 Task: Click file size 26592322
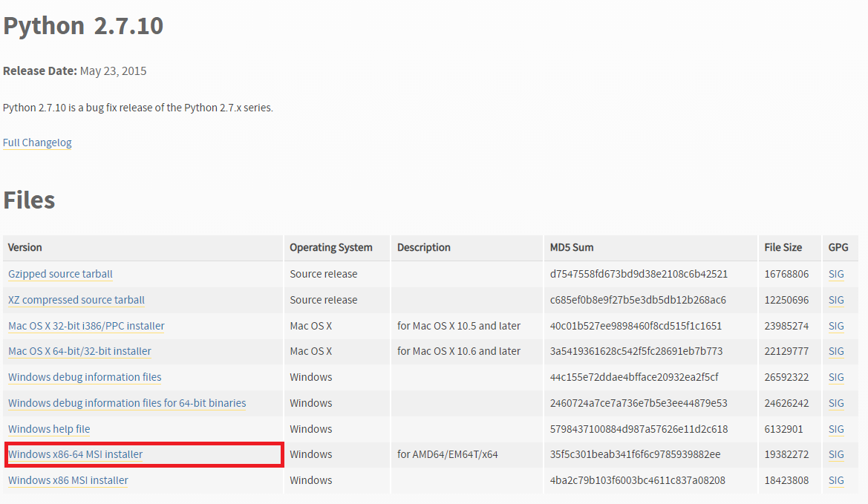point(786,377)
